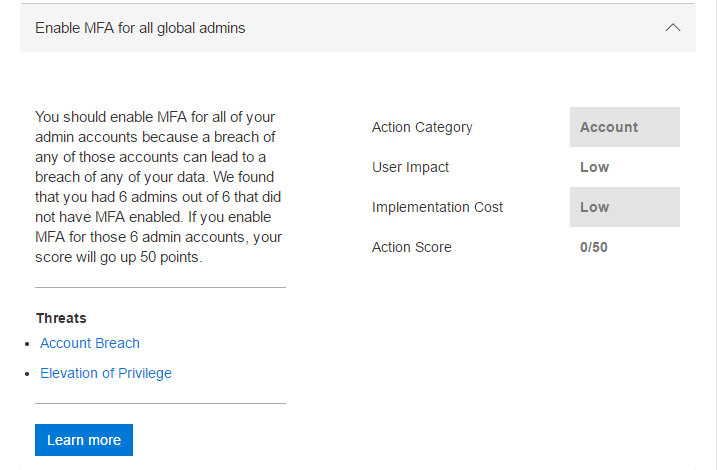The image size is (717, 470).
Task: Click the 'Enable MFA for all global admins' header title
Action: 140,28
